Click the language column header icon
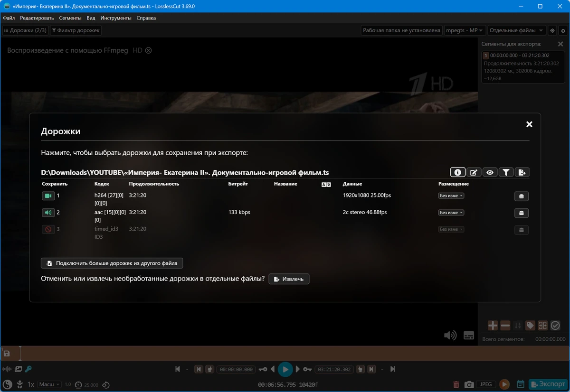This screenshot has width=570, height=392. [326, 184]
